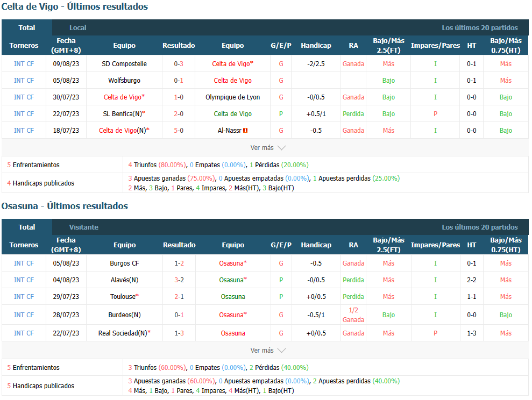Select the Total tab in Osasuna section

pyautogui.click(x=27, y=227)
